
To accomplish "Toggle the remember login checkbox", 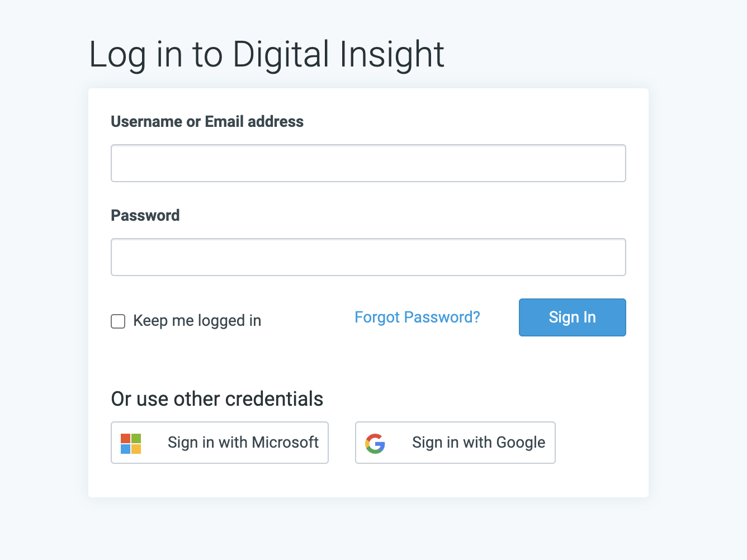I will 118,321.
